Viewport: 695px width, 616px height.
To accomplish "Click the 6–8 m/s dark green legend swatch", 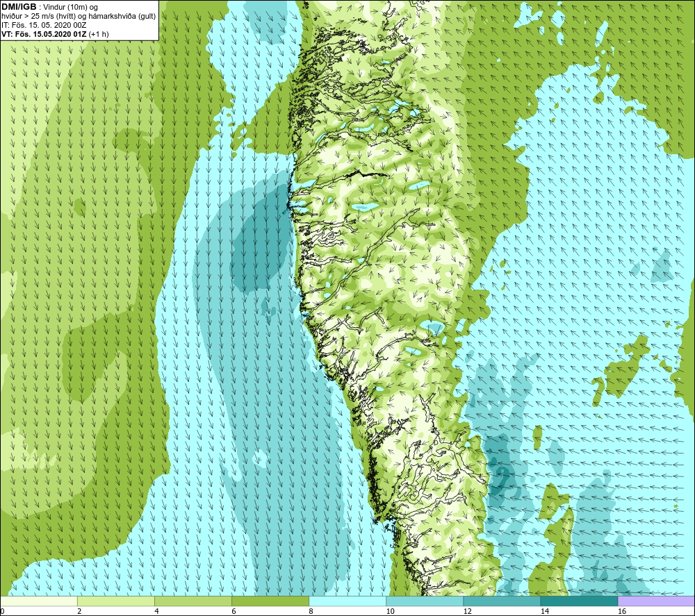I will click(x=270, y=601).
